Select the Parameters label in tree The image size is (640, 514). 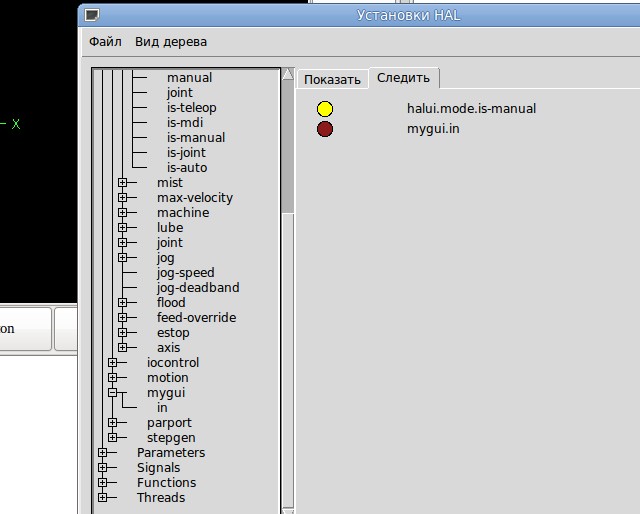coord(171,453)
